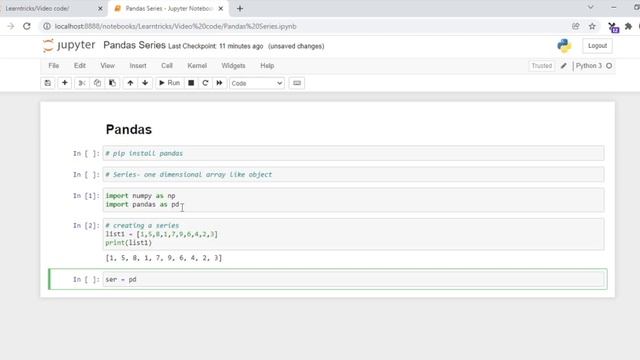Click the output text [1, 5, 8, 1, 7, 9, 6, 4, 2, 3]
The image size is (640, 360).
click(164, 258)
